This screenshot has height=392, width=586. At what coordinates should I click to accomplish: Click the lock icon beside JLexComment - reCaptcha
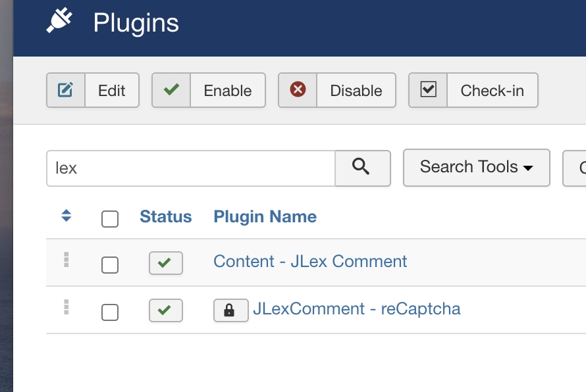pyautogui.click(x=230, y=310)
